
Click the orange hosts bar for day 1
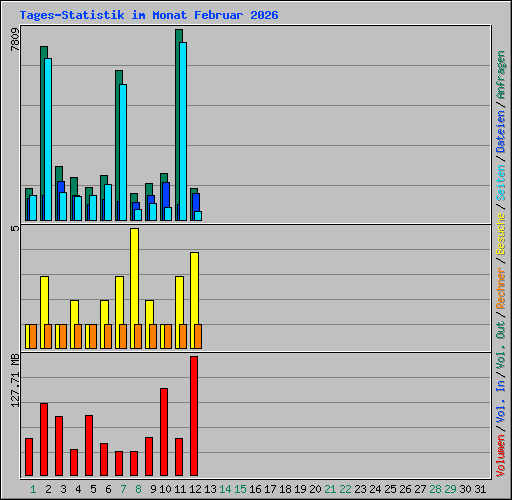coord(33,337)
